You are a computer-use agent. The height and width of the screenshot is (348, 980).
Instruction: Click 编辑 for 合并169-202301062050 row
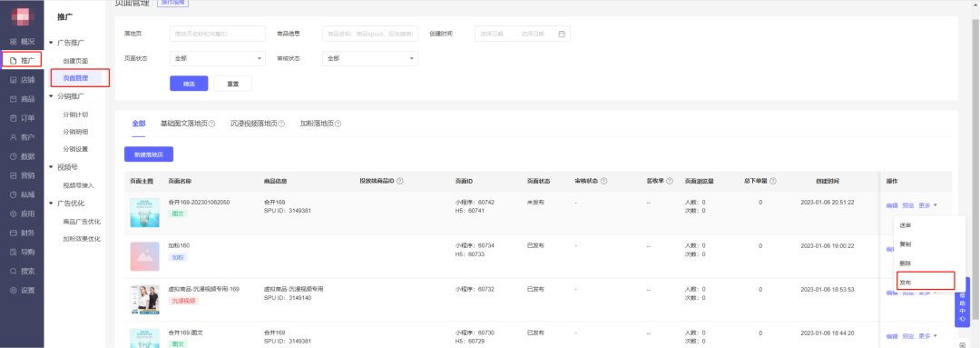(892, 205)
